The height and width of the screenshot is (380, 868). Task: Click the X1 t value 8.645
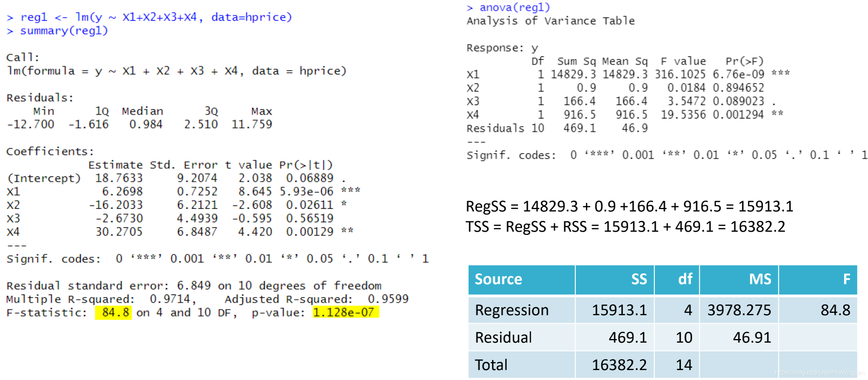tap(255, 191)
